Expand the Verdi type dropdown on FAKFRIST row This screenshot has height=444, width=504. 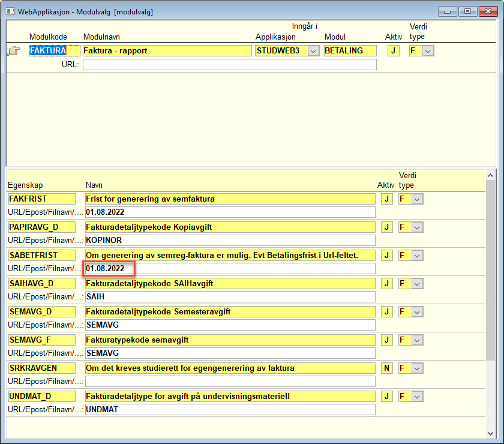click(417, 199)
